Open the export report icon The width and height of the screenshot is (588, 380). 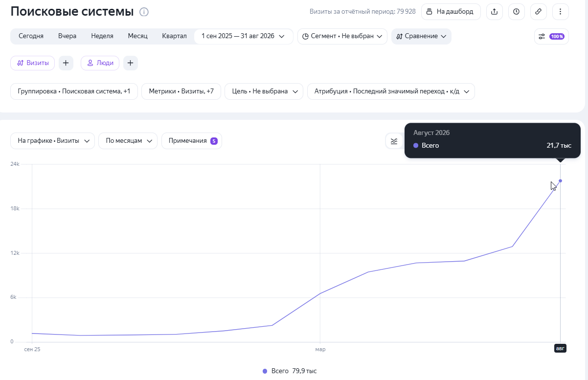click(x=495, y=12)
